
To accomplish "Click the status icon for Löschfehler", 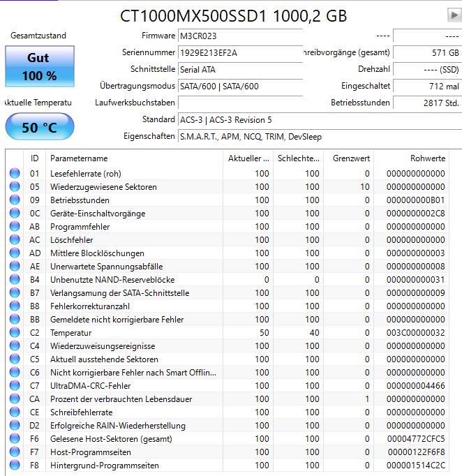I will point(15,239).
